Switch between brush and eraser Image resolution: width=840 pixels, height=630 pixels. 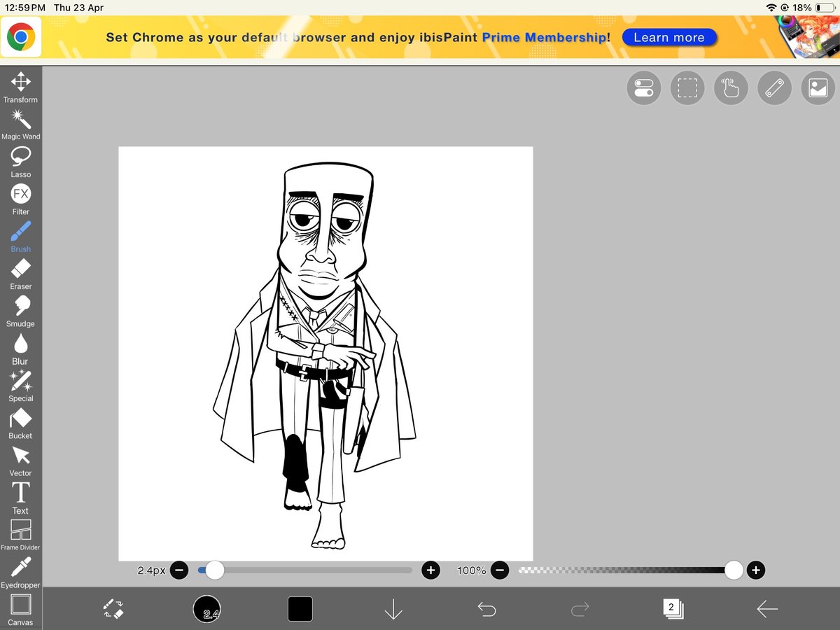(x=113, y=609)
